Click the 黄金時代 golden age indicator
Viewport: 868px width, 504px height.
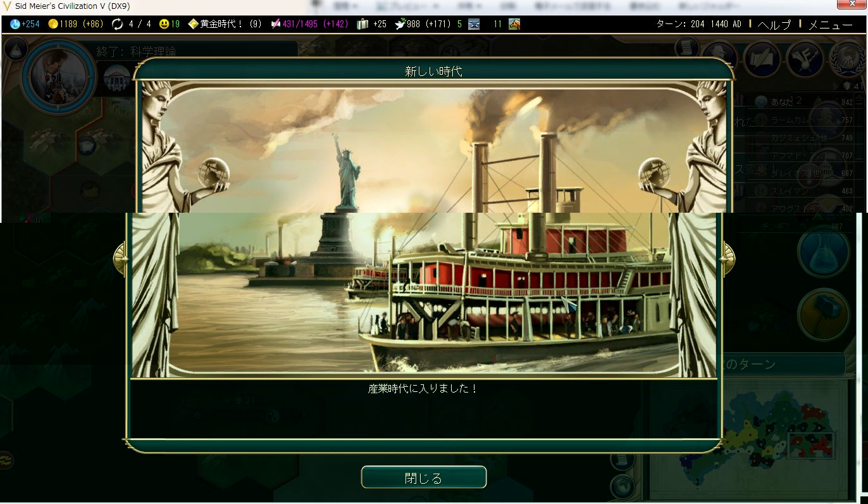point(225,24)
